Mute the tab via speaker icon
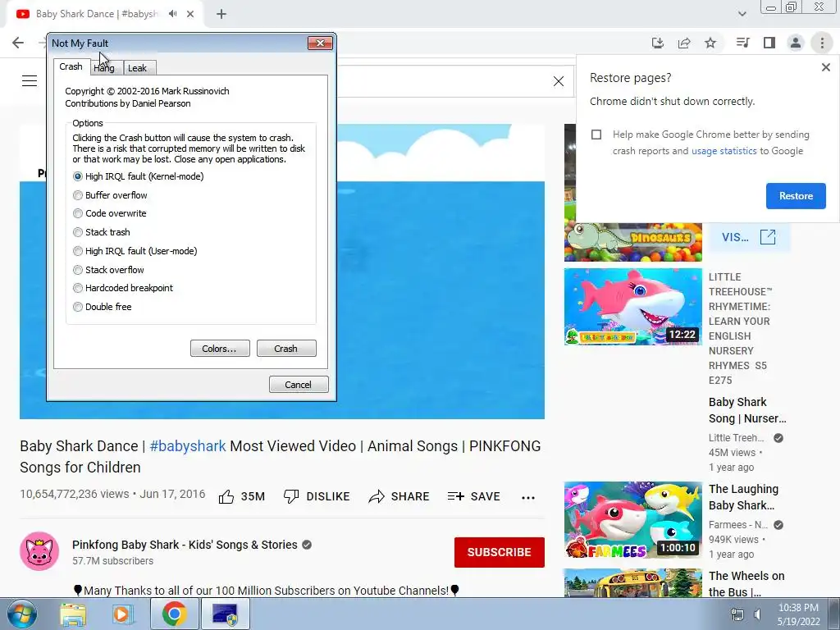The image size is (840, 630). click(172, 14)
